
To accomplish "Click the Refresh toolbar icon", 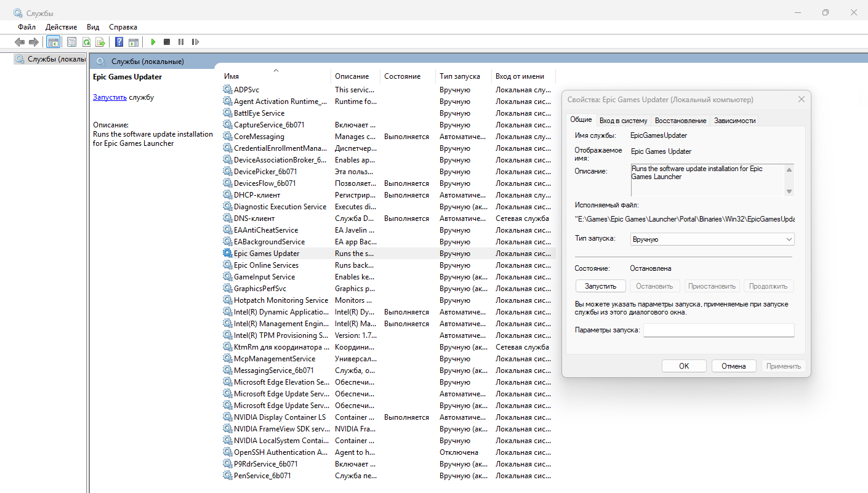I will 86,42.
